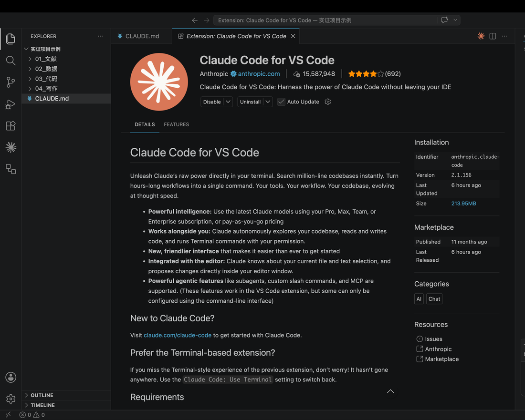Click the large Claude Code extension logo
The width and height of the screenshot is (525, 420).
159,82
